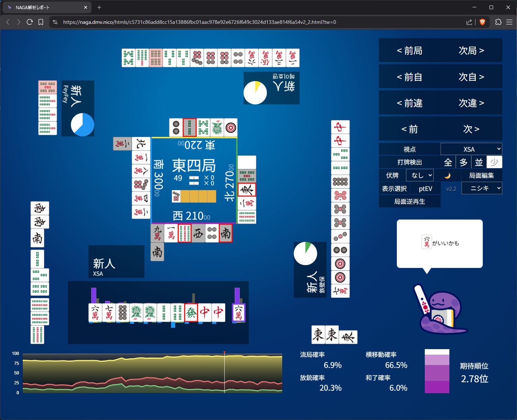Click the 局面編集 button

[x=481, y=175]
